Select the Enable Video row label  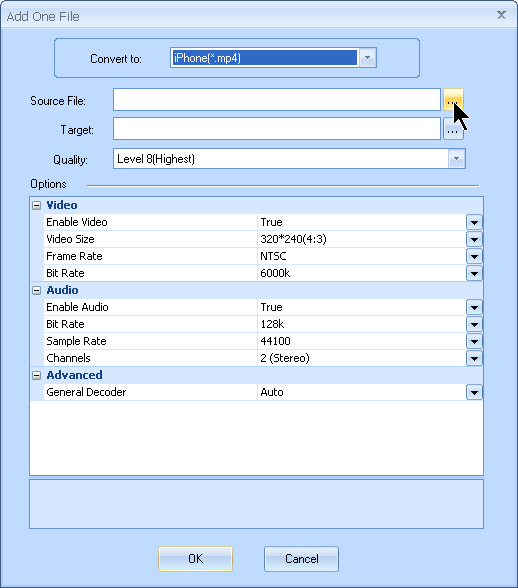pyautogui.click(x=77, y=222)
